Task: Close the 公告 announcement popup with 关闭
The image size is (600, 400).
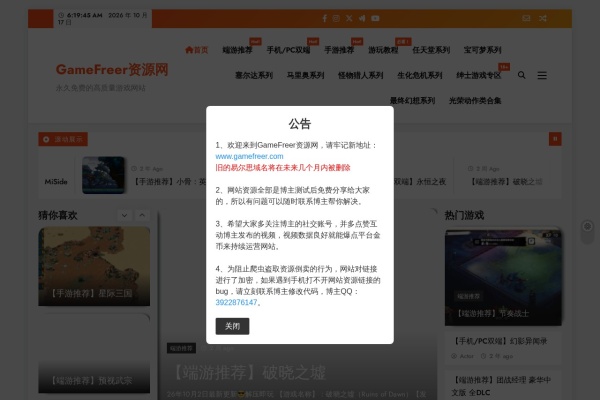Action: click(232, 326)
